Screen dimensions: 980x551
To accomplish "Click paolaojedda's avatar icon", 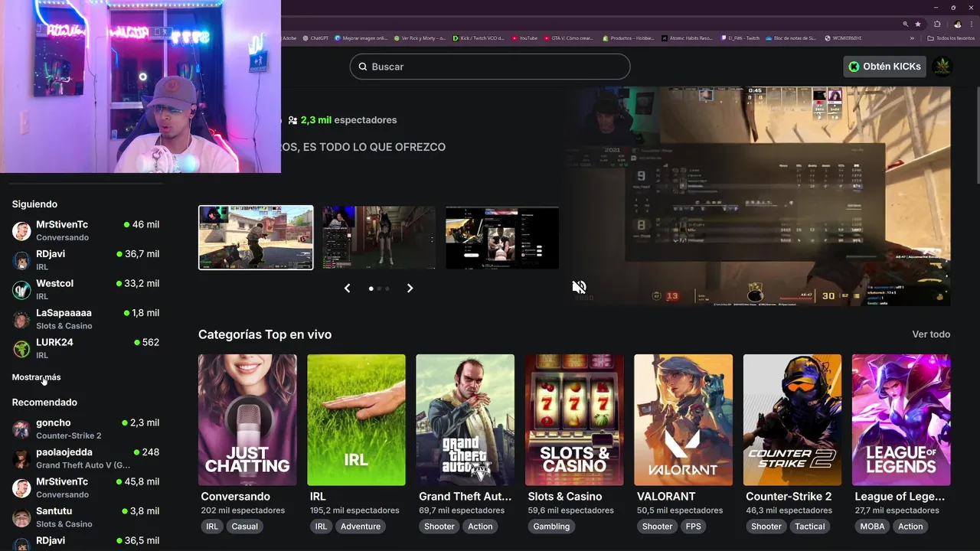I will tap(21, 459).
